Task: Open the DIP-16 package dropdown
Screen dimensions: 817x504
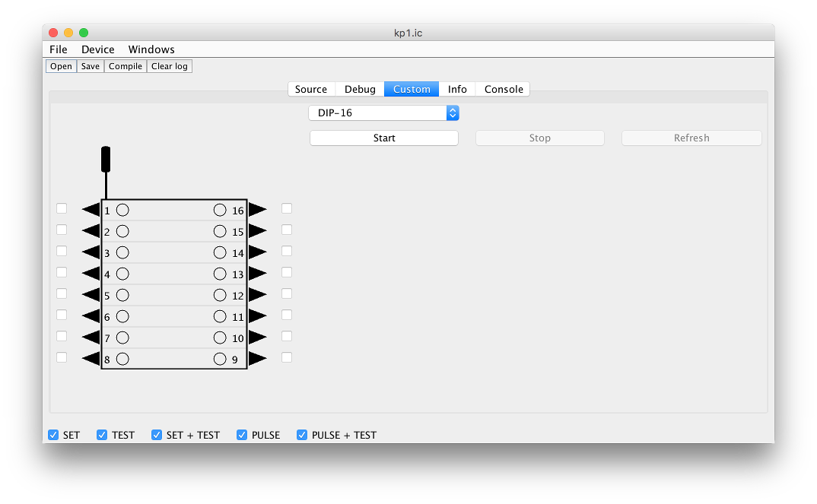Action: click(x=383, y=113)
